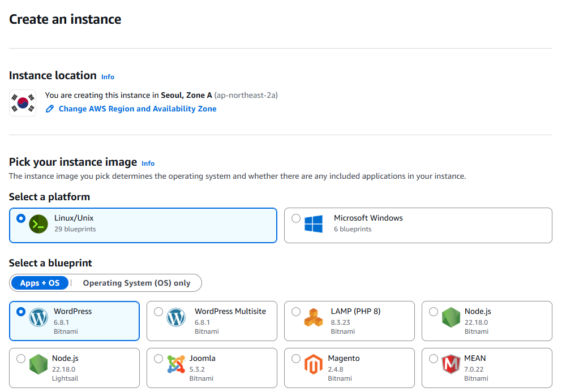The image size is (566, 392).
Task: Click the pencil edit icon near region settings
Action: click(50, 109)
